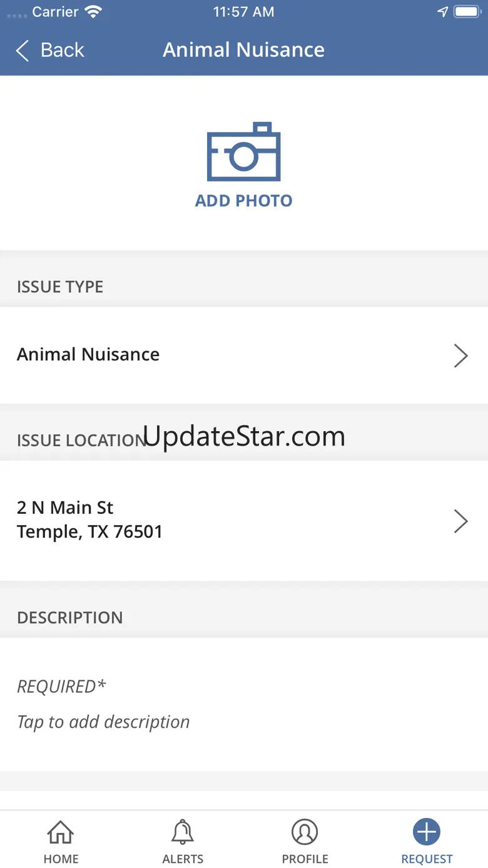The width and height of the screenshot is (488, 868).
Task: Switch to the ALERTS tab label
Action: click(x=183, y=859)
